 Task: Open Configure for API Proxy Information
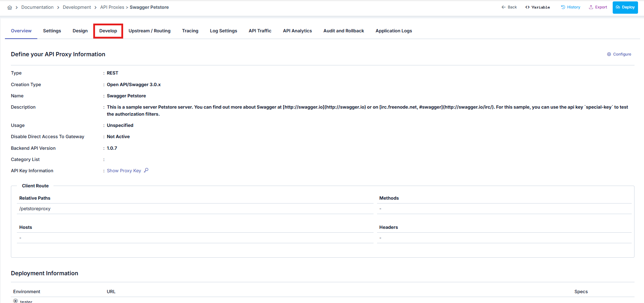(619, 54)
